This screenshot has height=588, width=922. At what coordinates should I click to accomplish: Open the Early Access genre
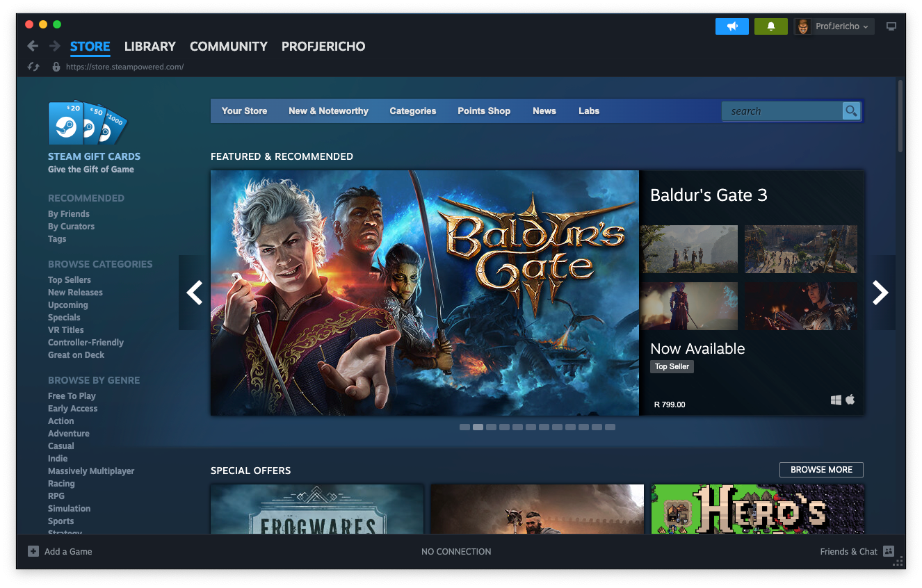click(x=72, y=409)
